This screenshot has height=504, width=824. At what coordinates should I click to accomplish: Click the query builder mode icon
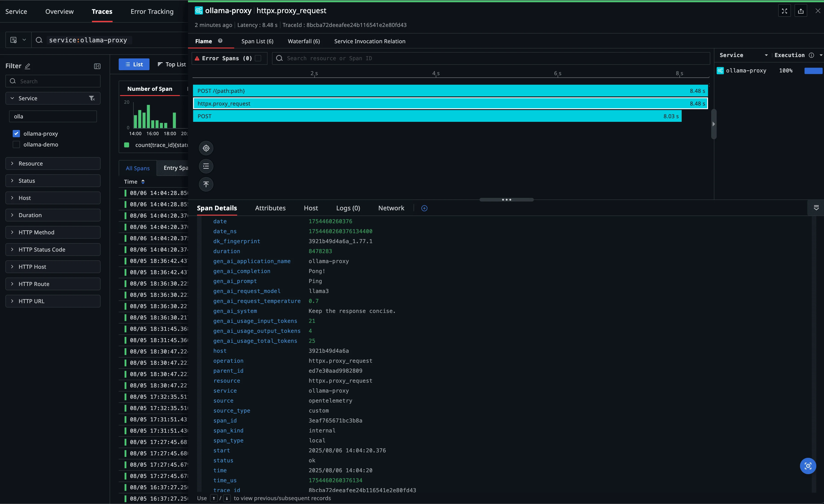tap(14, 40)
